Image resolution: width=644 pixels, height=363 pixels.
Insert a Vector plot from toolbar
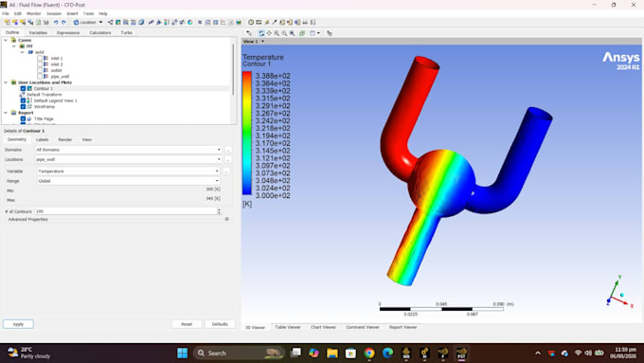point(110,22)
